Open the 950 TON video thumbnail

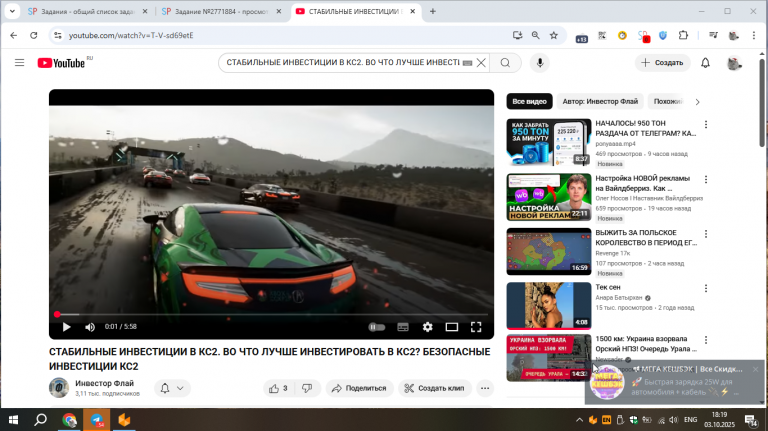[x=549, y=142]
